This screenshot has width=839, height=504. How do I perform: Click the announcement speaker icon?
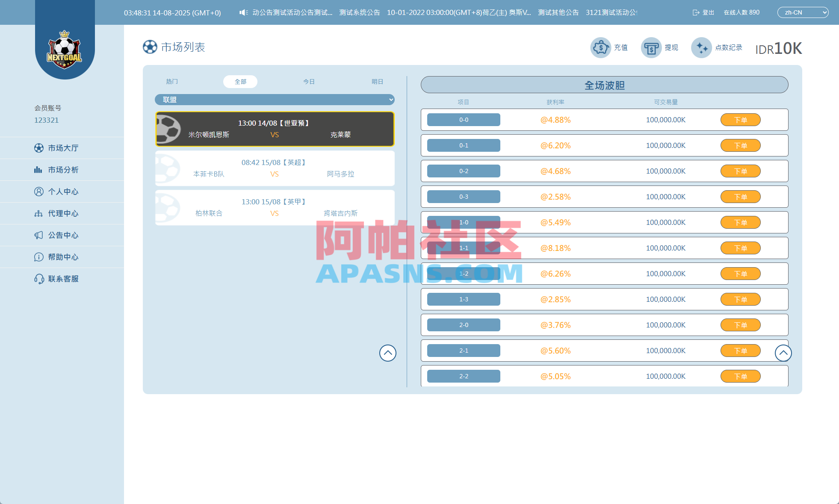[243, 12]
